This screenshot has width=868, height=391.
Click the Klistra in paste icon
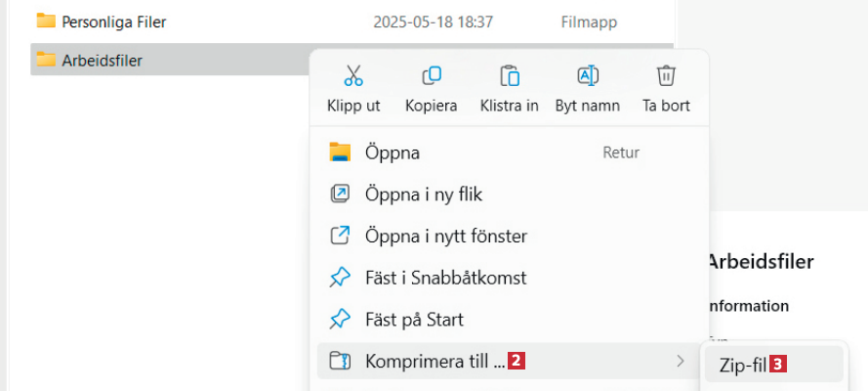(x=509, y=75)
